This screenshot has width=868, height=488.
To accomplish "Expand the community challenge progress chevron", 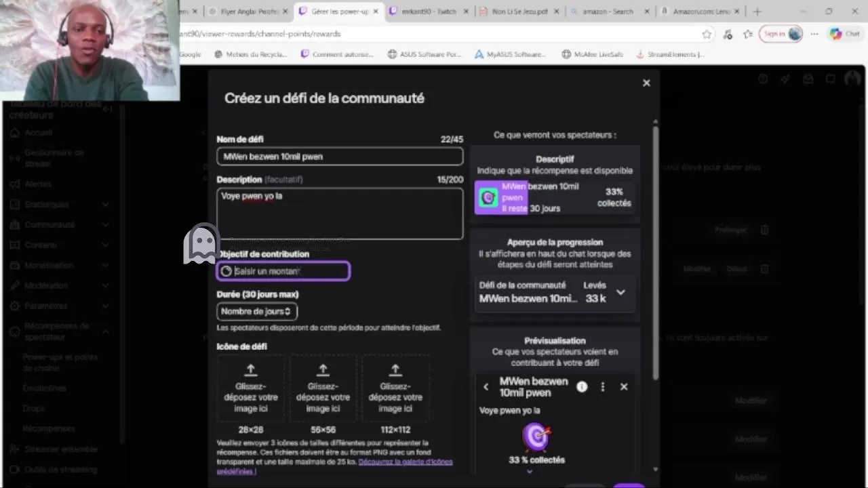I will tap(620, 292).
